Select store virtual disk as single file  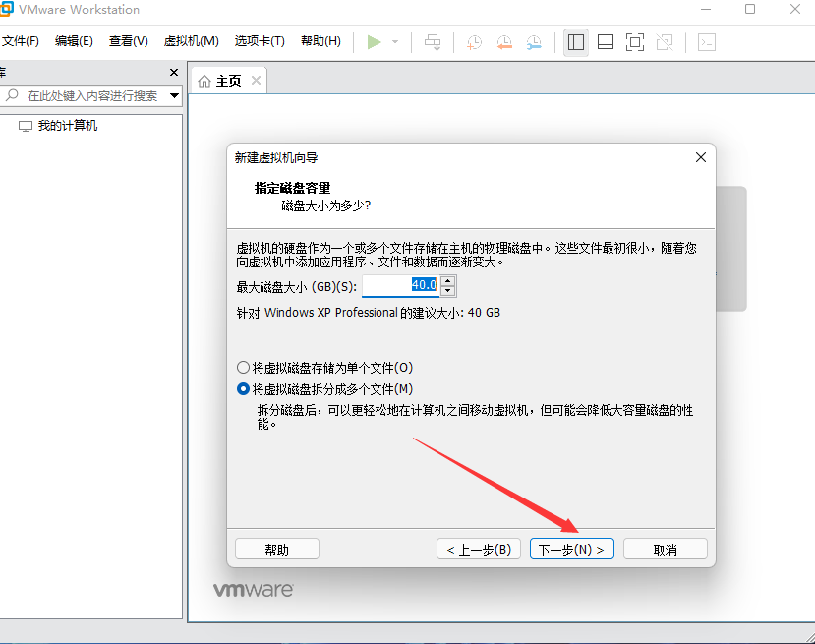click(244, 368)
